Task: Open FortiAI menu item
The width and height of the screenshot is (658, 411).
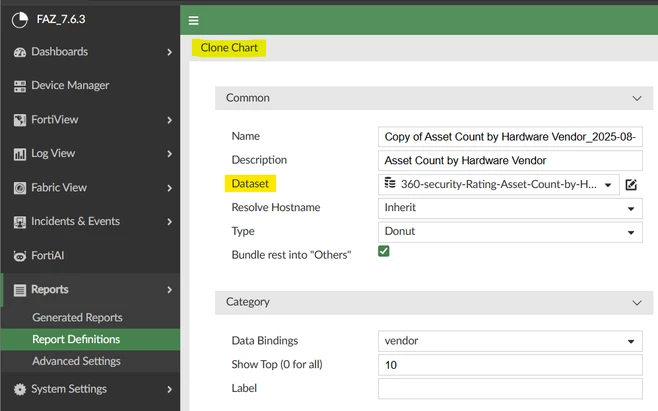Action: (x=90, y=256)
